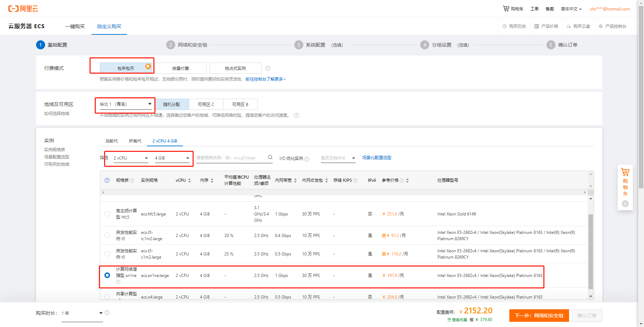This screenshot has height=327, width=644.
Task: Click the 如何选择地域 link
Action: click(57, 114)
